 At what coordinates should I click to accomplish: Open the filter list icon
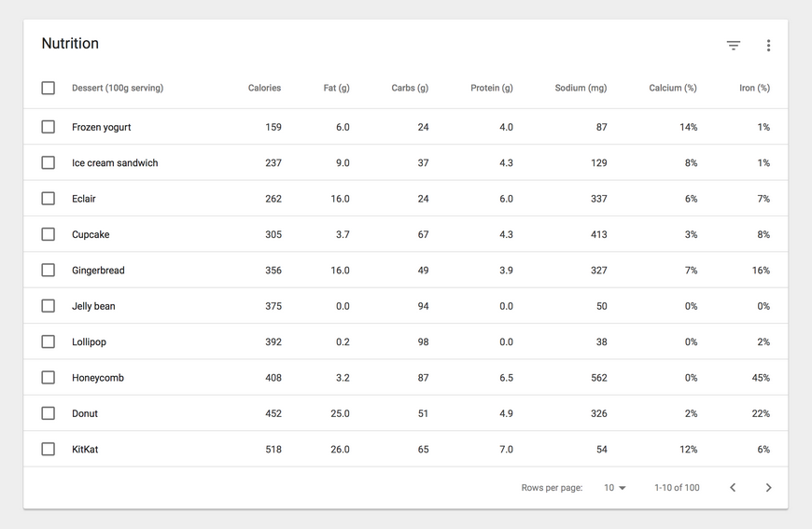tap(734, 46)
